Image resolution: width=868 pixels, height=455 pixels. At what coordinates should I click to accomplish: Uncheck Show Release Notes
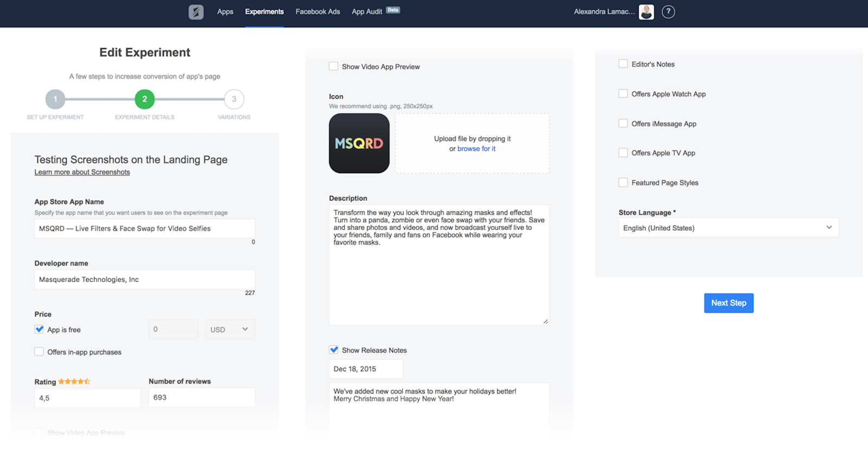tap(334, 350)
